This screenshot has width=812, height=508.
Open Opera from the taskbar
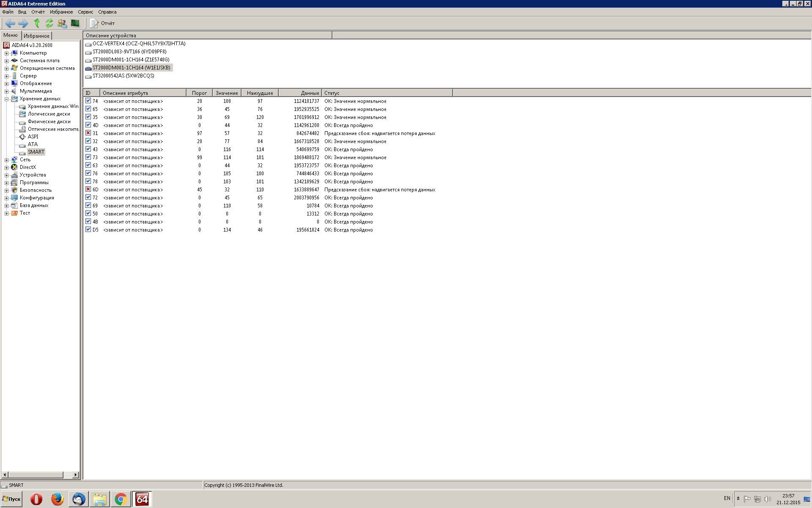[36, 499]
